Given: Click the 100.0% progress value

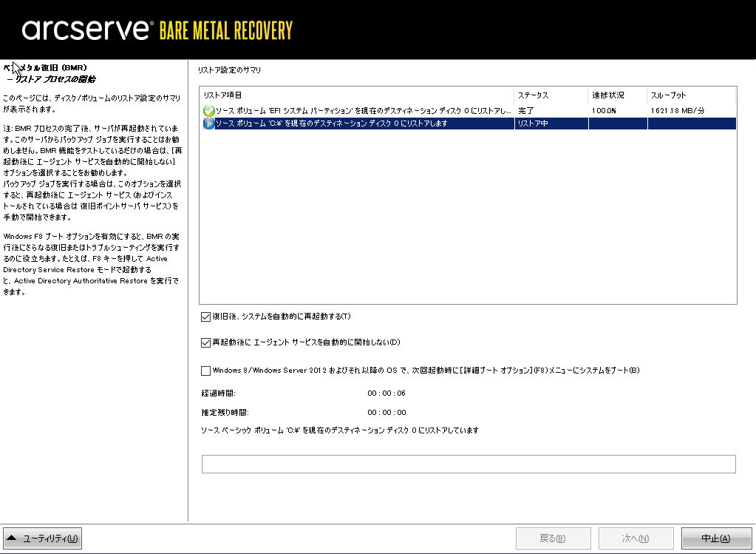Looking at the screenshot, I should [x=604, y=111].
